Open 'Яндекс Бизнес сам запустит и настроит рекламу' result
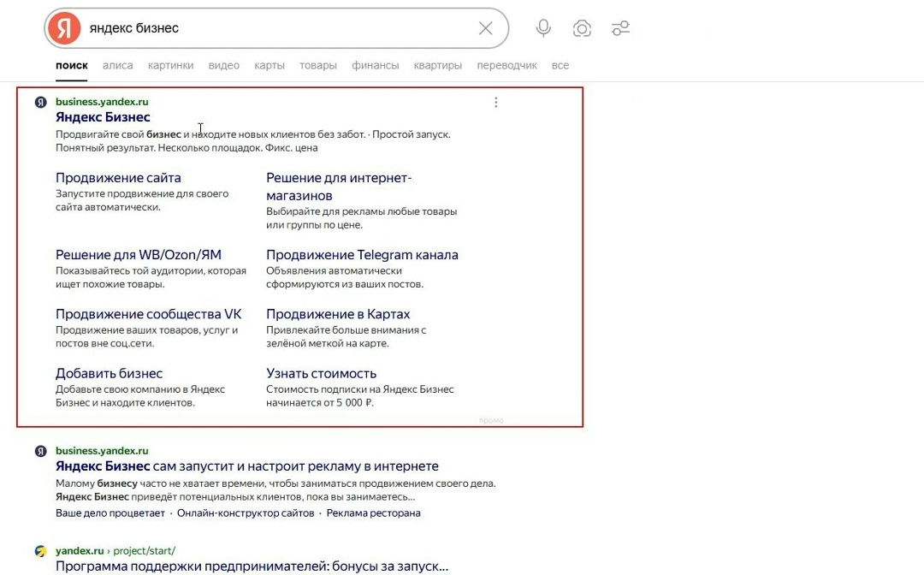This screenshot has width=924, height=575. click(247, 466)
